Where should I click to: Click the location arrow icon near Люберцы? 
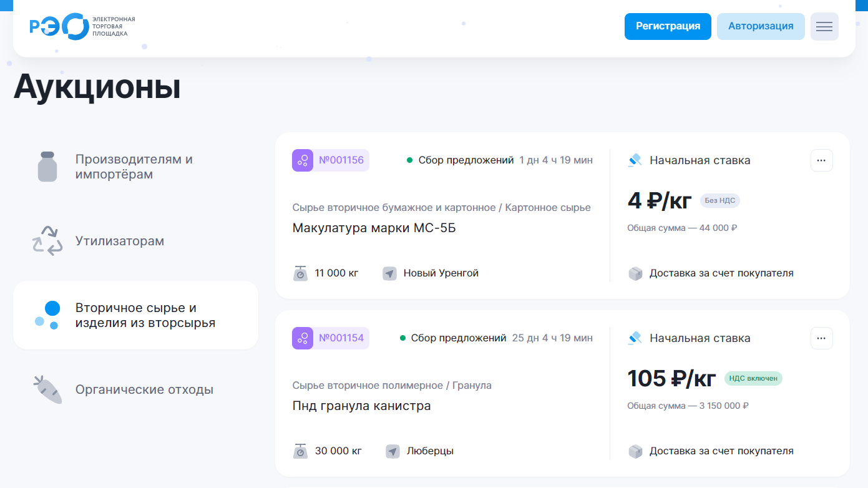click(393, 451)
